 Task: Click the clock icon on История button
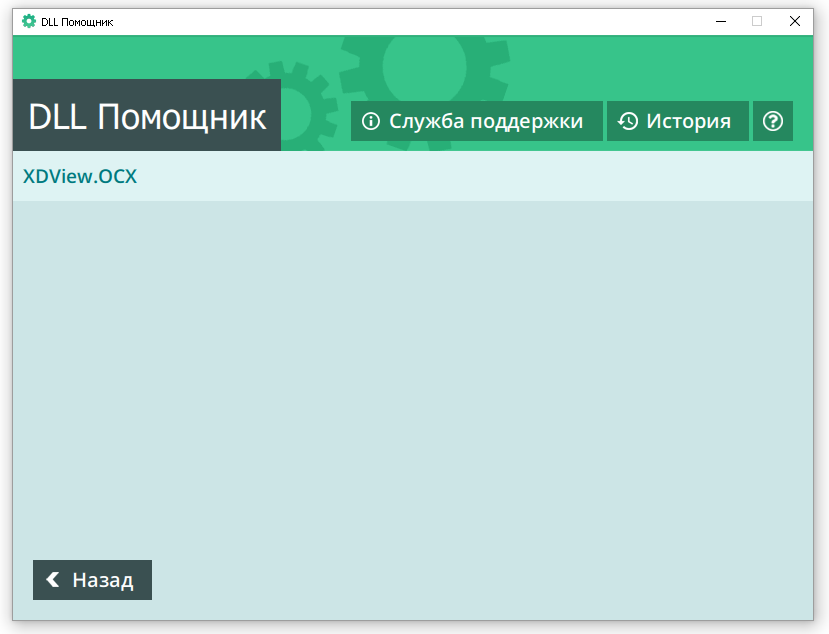pyautogui.click(x=627, y=120)
